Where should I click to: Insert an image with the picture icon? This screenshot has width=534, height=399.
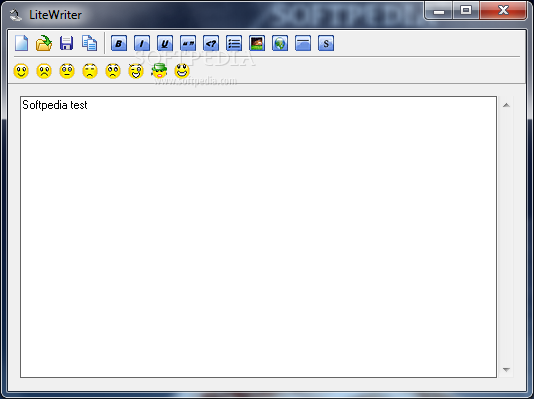[x=257, y=43]
